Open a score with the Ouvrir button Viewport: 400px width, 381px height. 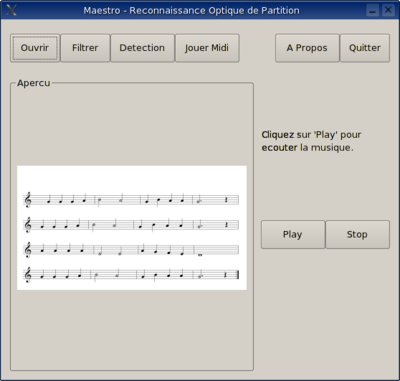pos(35,48)
